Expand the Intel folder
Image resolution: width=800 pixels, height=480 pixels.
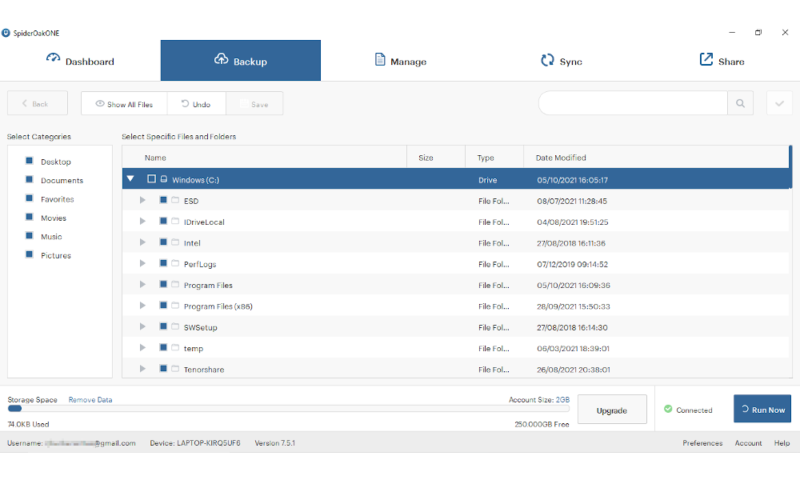pyautogui.click(x=142, y=242)
